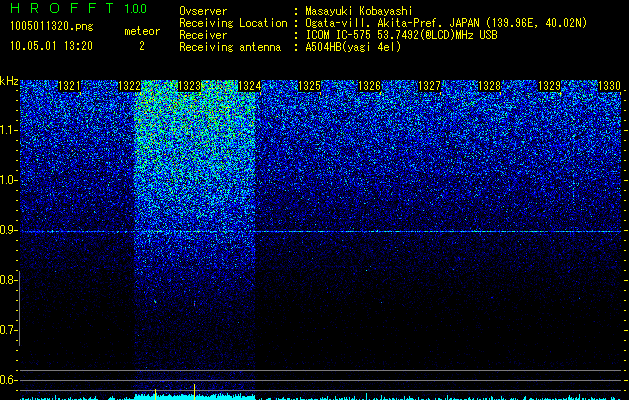Click the HROFFT title text

pos(63,8)
